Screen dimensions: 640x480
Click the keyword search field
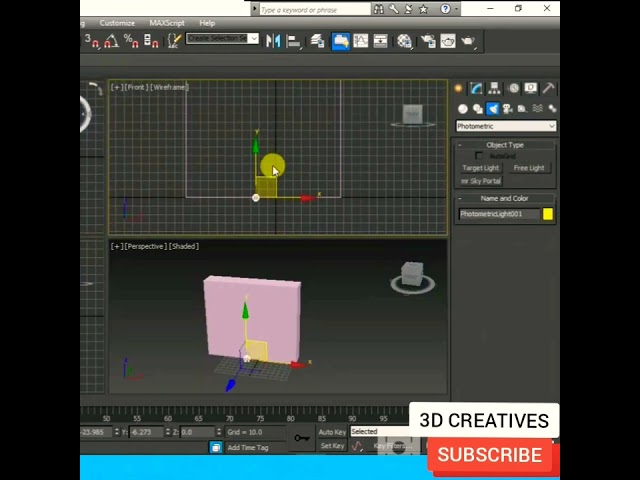click(315, 9)
